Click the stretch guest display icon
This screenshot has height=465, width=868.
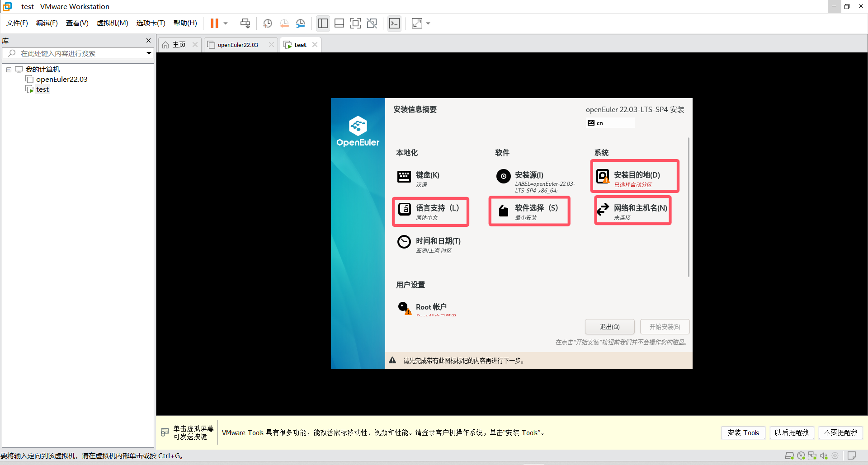coord(417,23)
